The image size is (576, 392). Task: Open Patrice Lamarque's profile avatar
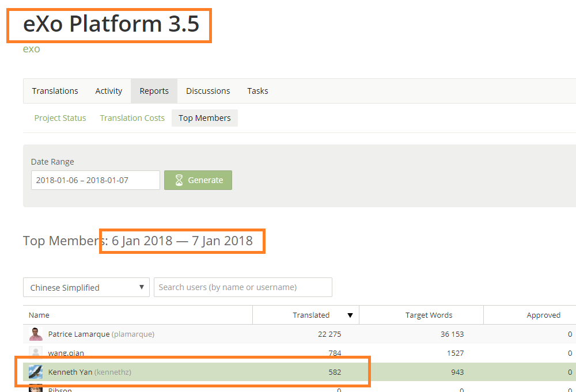tap(36, 334)
